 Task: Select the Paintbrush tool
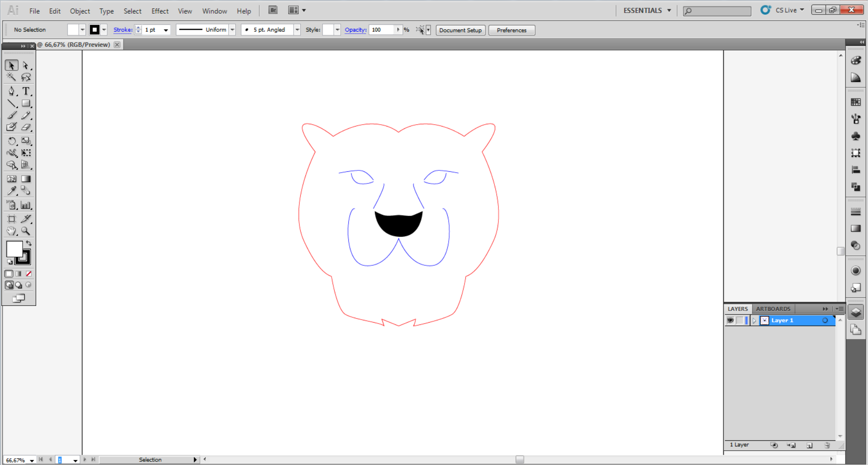(x=12, y=116)
